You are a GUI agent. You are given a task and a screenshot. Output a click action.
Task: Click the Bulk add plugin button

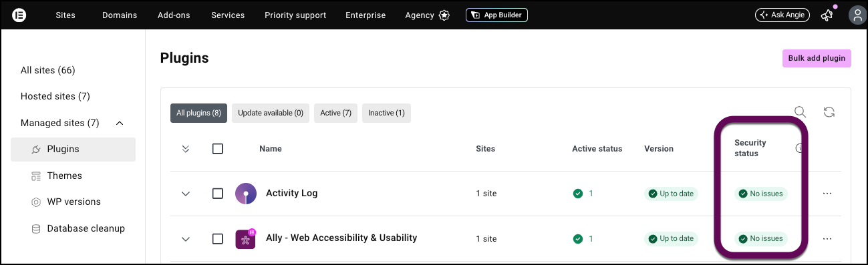click(x=817, y=58)
